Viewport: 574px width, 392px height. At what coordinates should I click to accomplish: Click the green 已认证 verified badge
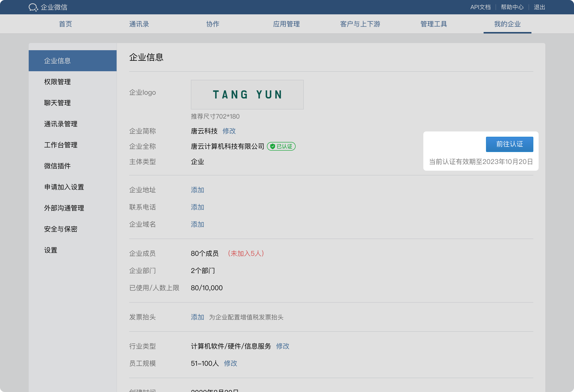tap(281, 146)
